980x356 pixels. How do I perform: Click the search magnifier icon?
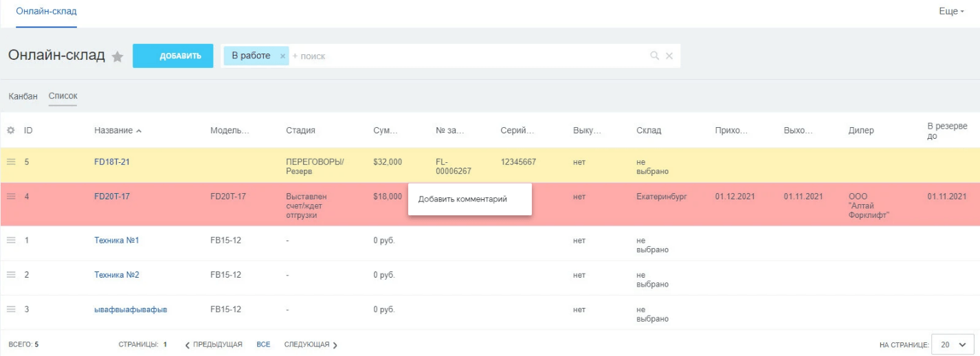point(655,56)
